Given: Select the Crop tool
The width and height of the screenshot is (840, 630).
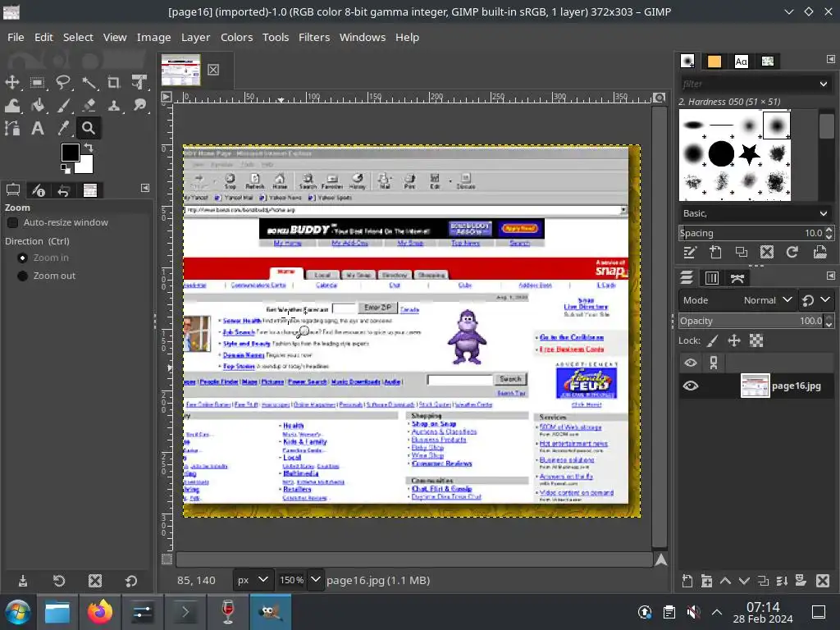Looking at the screenshot, I should 113,82.
